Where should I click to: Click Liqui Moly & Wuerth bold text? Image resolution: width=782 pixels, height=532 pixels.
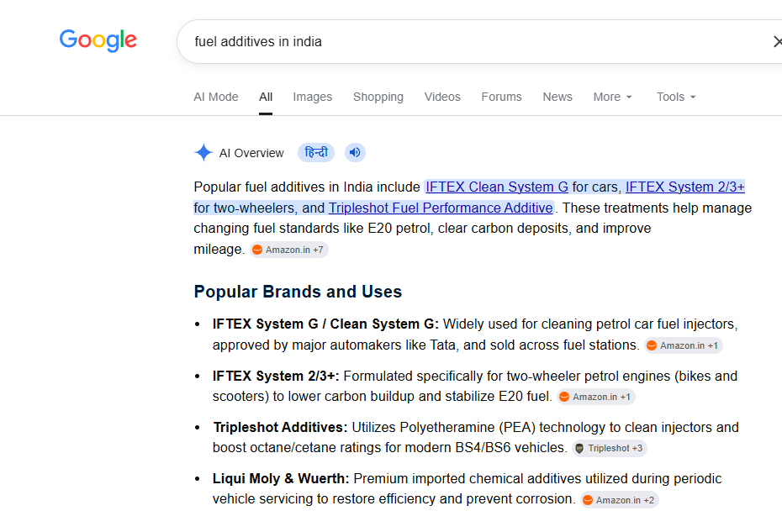[281, 479]
